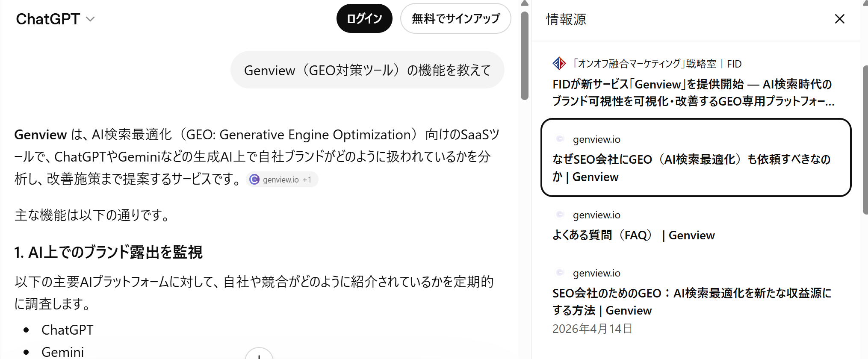868x359 pixels.
Task: Click the sources panel scrollbar
Action: pyautogui.click(x=865, y=140)
